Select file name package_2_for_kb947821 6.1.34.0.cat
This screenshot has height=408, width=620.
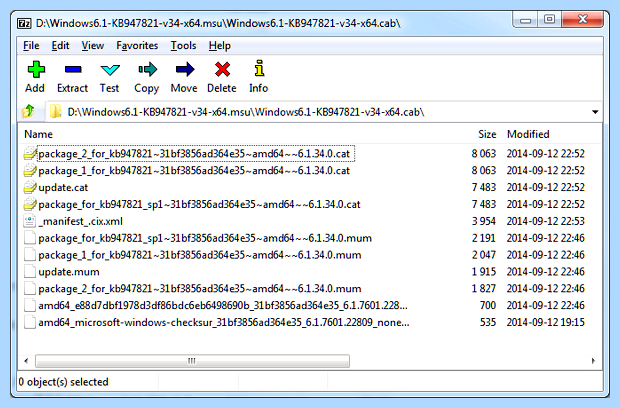[194, 154]
